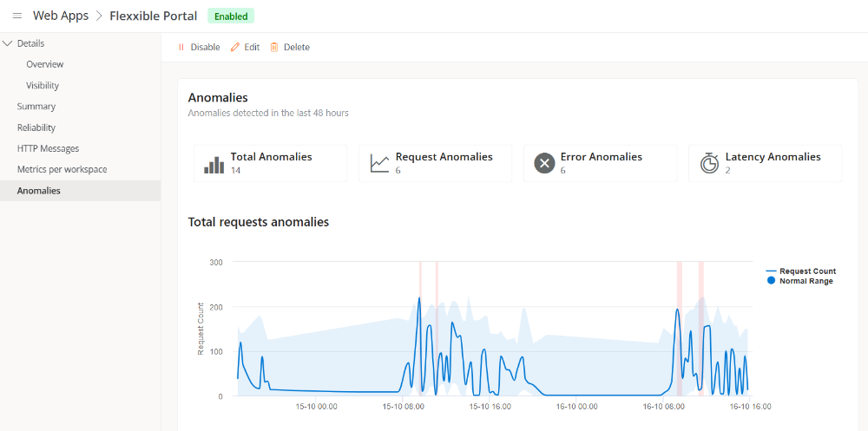
Task: Click the Delete trash can icon
Action: click(x=274, y=48)
